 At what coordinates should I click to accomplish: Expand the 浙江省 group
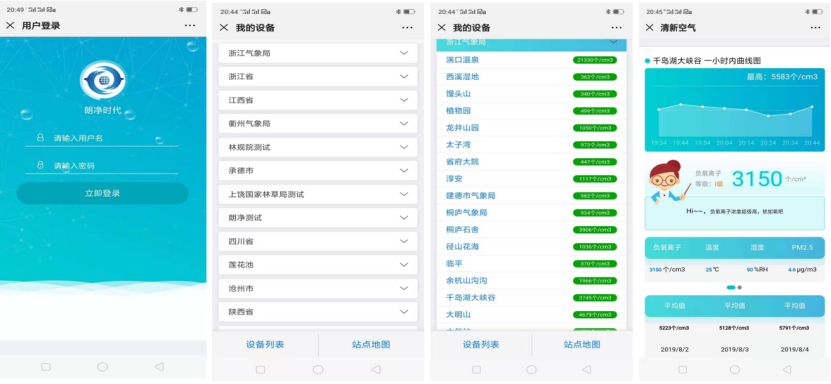pyautogui.click(x=318, y=76)
